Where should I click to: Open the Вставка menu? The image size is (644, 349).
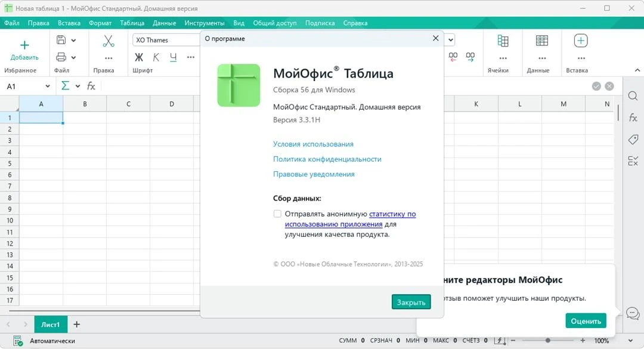pyautogui.click(x=69, y=23)
